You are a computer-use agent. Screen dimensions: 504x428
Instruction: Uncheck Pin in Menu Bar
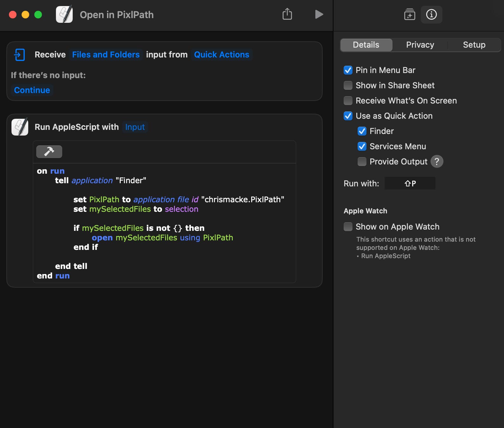[x=348, y=70]
